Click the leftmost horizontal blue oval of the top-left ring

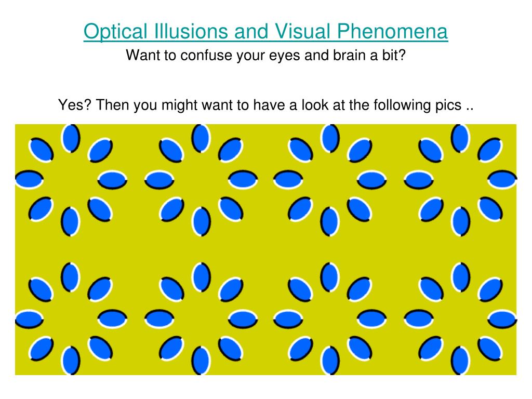[30, 179]
